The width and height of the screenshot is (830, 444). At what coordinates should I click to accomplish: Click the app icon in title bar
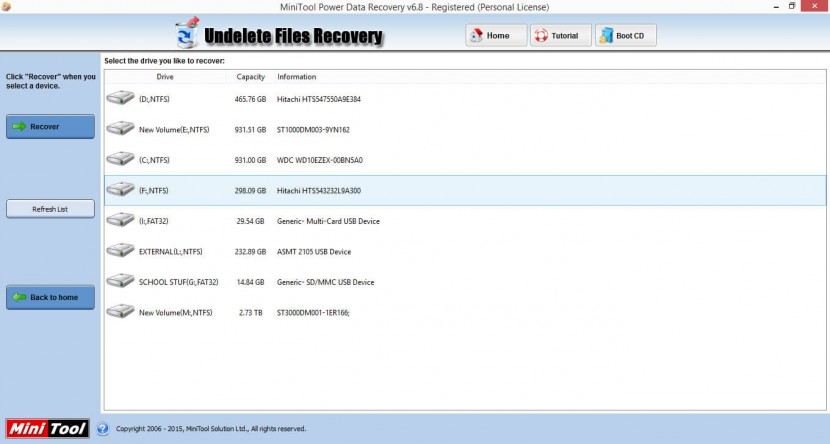(x=6, y=6)
